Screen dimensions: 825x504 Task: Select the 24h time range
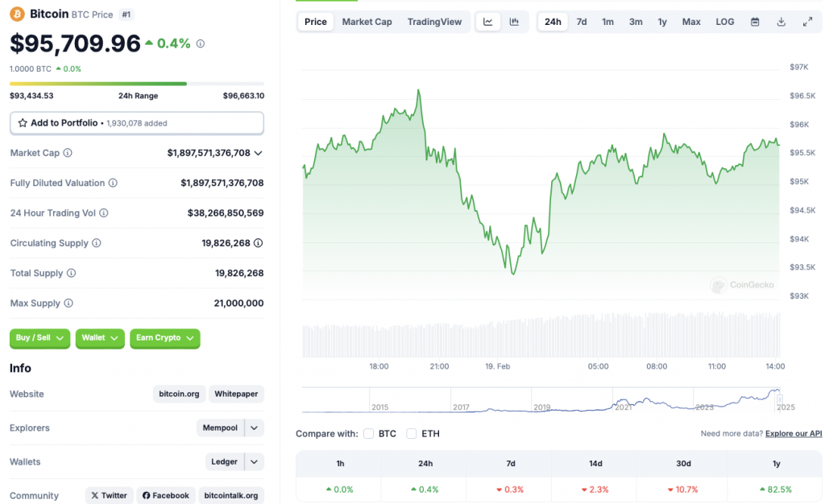tap(553, 22)
